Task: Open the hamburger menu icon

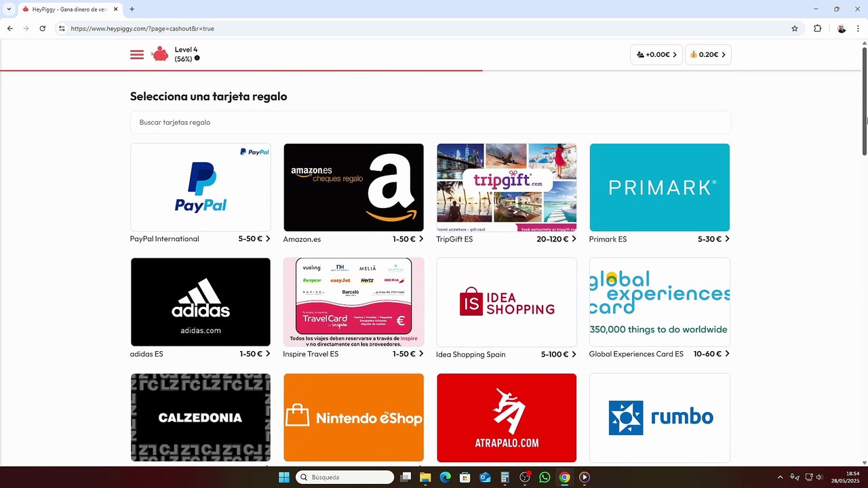Action: 137,55
